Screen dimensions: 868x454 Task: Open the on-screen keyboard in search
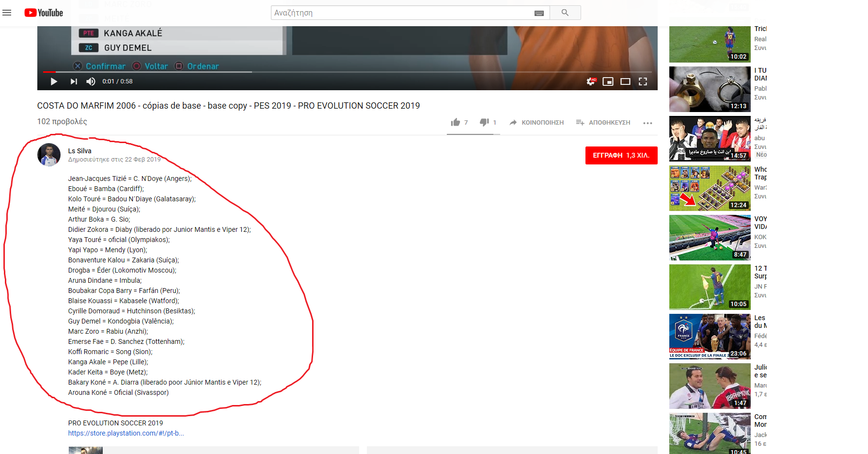[x=539, y=13]
